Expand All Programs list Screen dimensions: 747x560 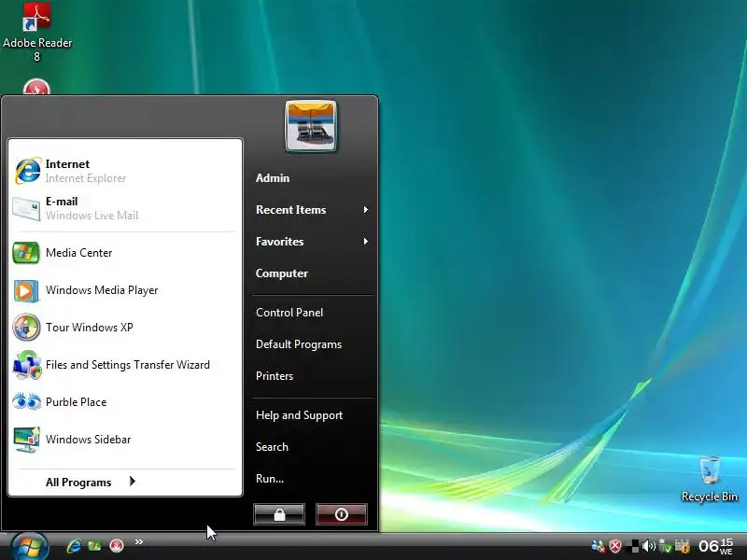[x=91, y=482]
